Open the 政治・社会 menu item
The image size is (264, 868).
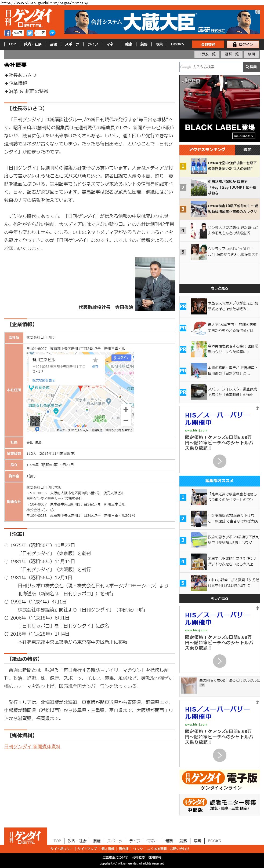click(x=33, y=44)
